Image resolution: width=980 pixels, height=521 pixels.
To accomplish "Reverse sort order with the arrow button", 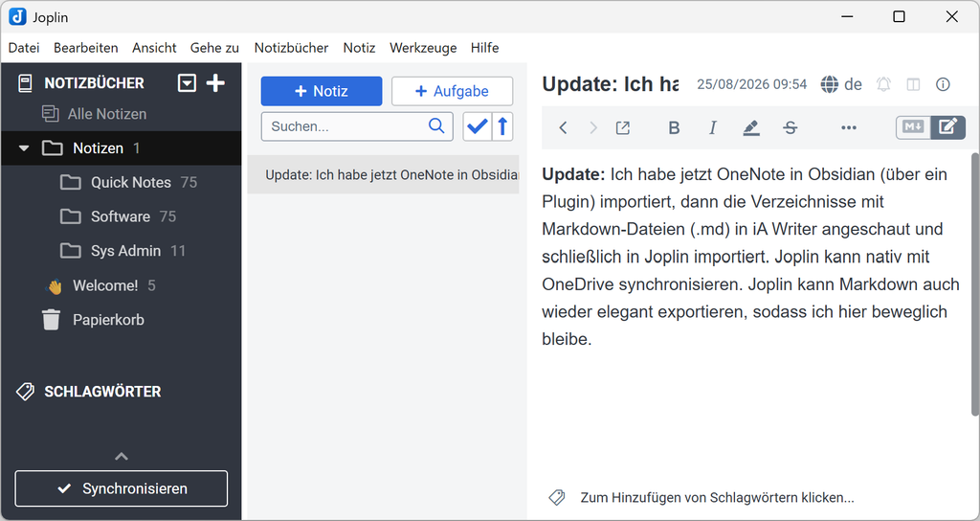I will [502, 126].
